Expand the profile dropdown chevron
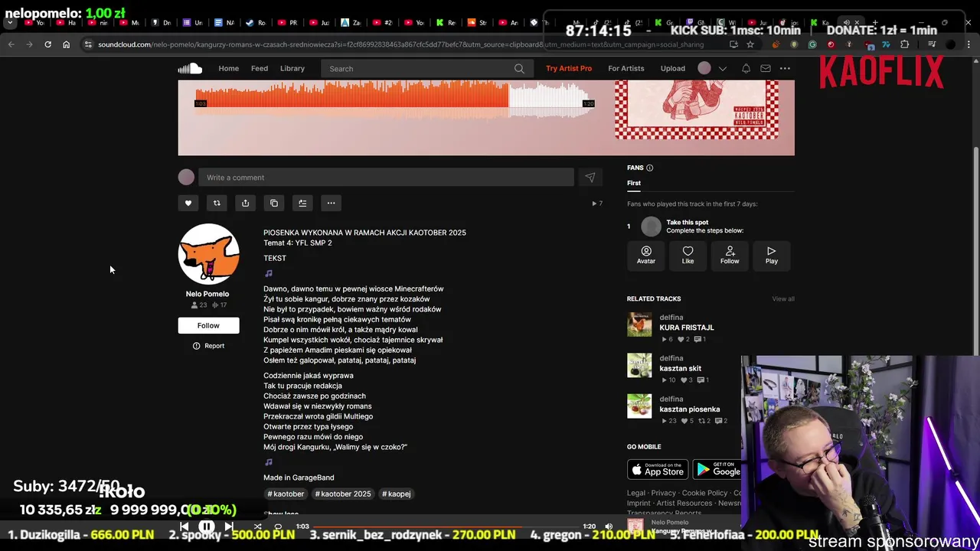The image size is (980, 551). 722,69
